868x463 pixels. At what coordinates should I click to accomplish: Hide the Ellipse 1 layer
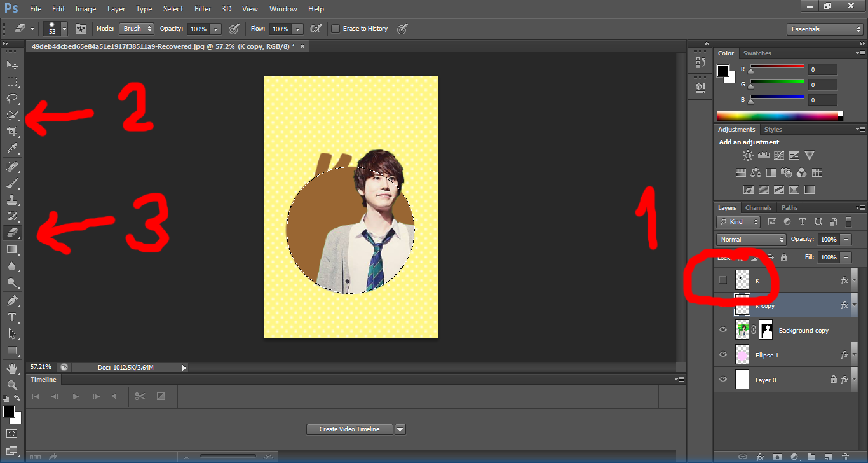(x=722, y=355)
